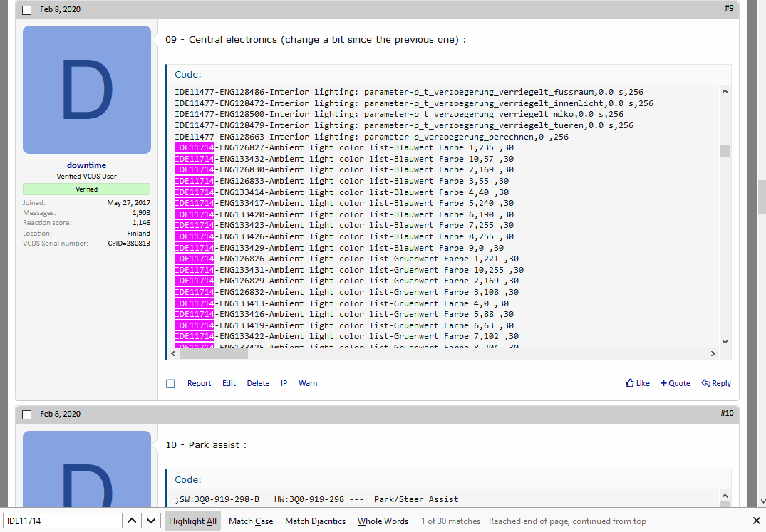Jump to previous find match arrow
This screenshot has width=766, height=532.
tap(132, 521)
